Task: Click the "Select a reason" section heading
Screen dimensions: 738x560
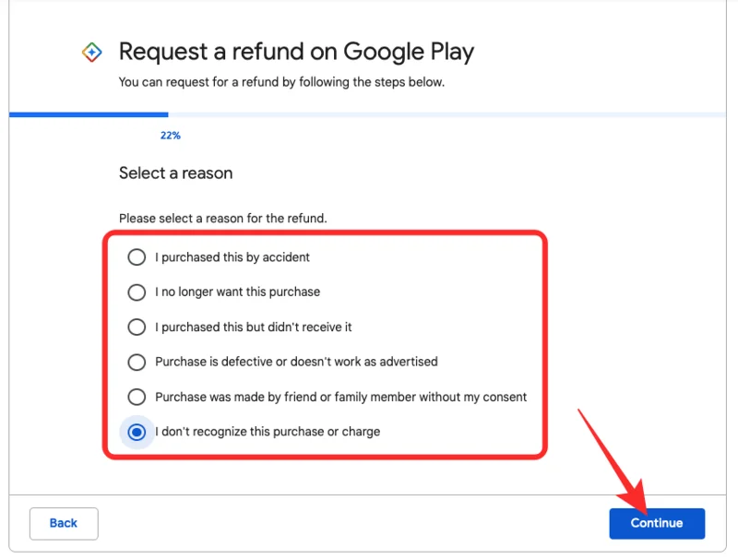Action: pos(175,173)
